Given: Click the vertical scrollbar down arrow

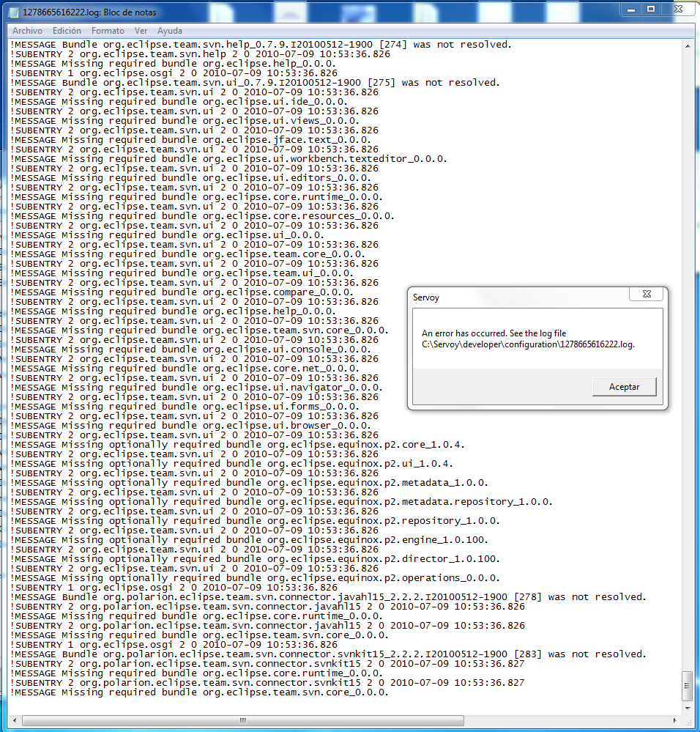Looking at the screenshot, I should tap(688, 709).
